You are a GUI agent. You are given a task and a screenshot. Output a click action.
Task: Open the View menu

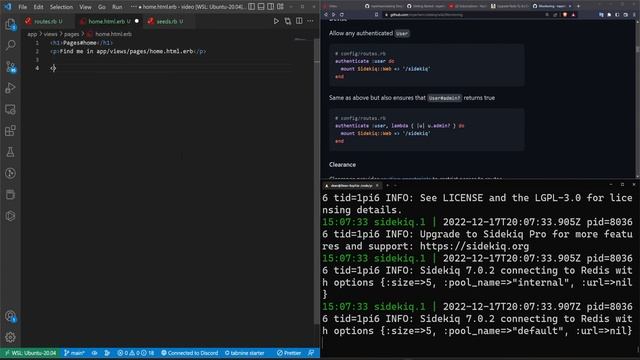click(85, 7)
